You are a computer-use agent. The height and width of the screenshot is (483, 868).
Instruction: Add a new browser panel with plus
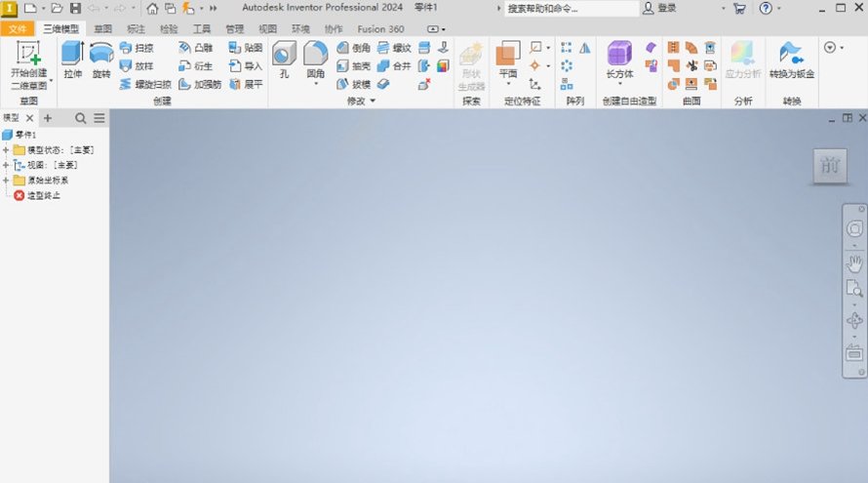coord(48,118)
